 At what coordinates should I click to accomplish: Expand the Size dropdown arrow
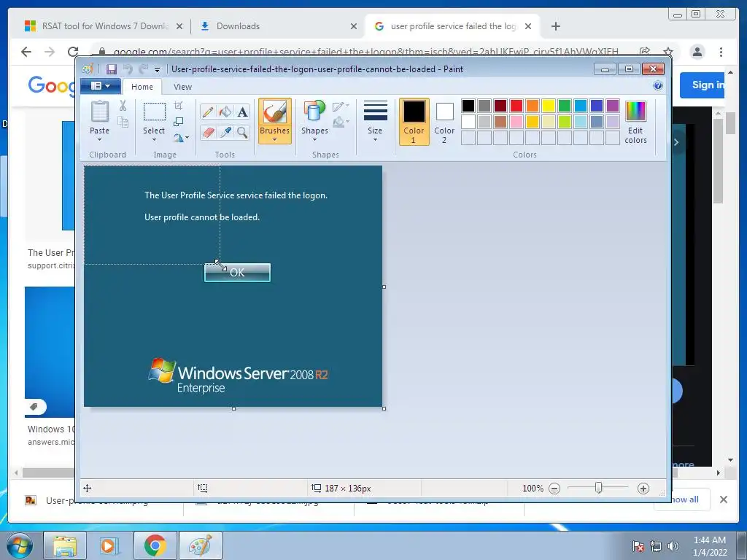pyautogui.click(x=376, y=139)
